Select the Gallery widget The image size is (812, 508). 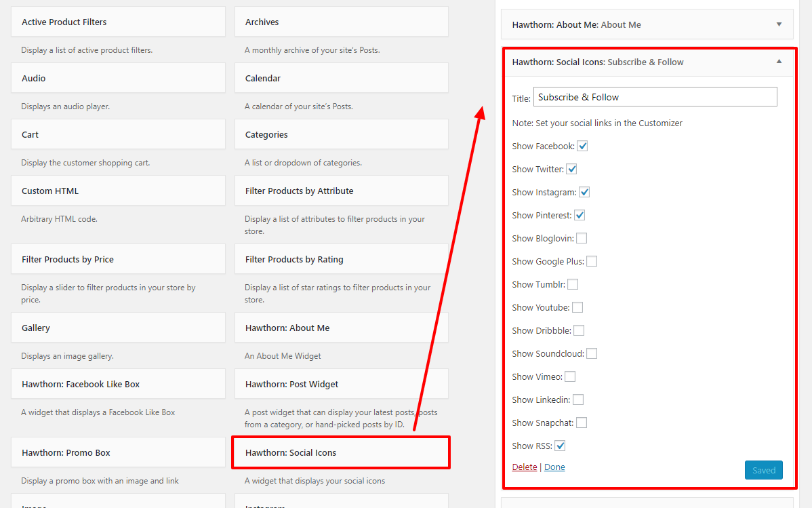pos(118,328)
